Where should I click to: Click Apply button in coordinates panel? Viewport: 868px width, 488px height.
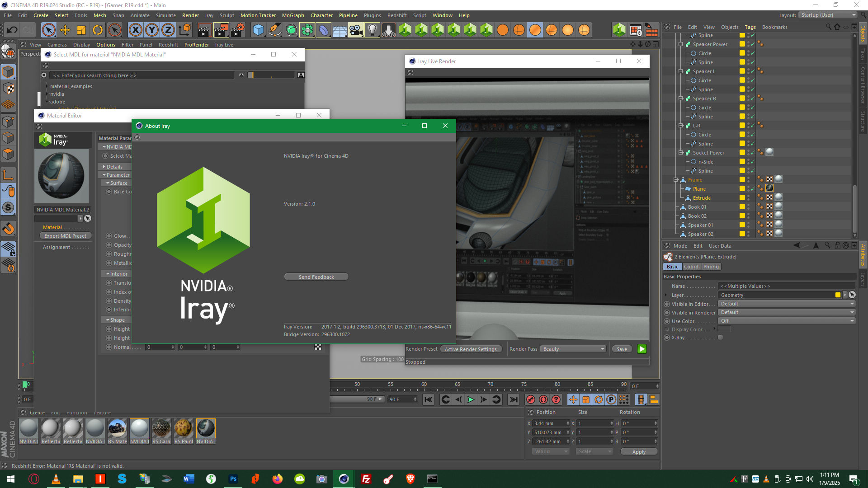639,452
